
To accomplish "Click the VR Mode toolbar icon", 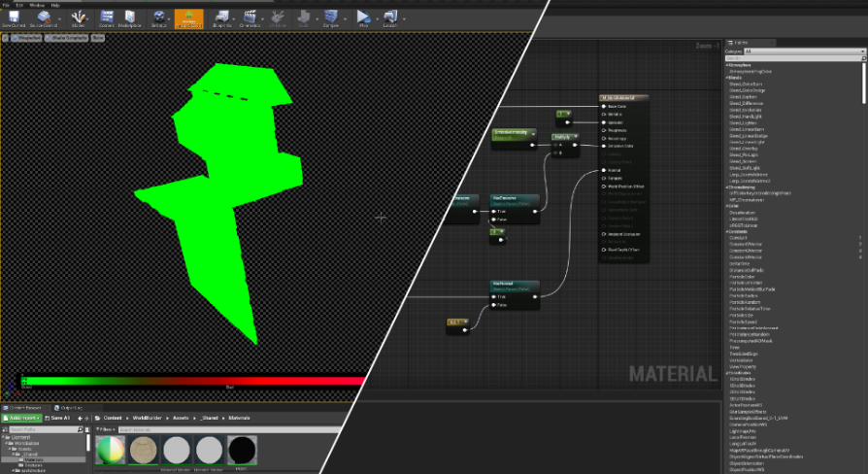I will [x=278, y=18].
